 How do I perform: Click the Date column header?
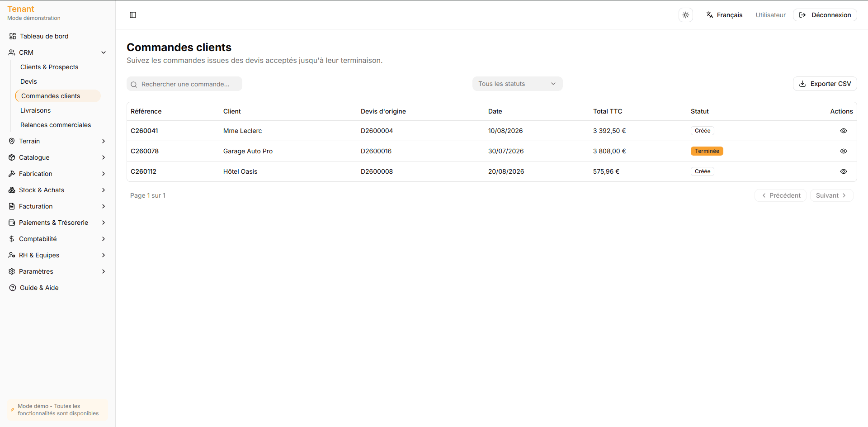tap(495, 111)
